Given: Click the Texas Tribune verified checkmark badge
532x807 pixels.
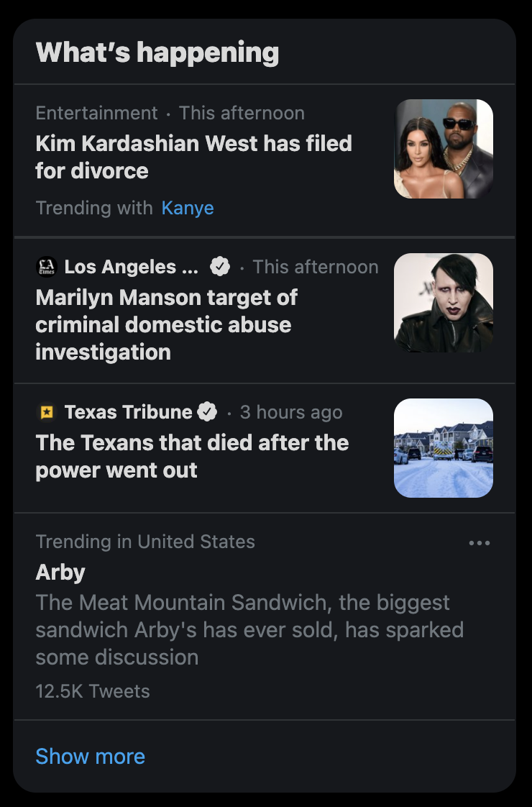Looking at the screenshot, I should 207,411.
